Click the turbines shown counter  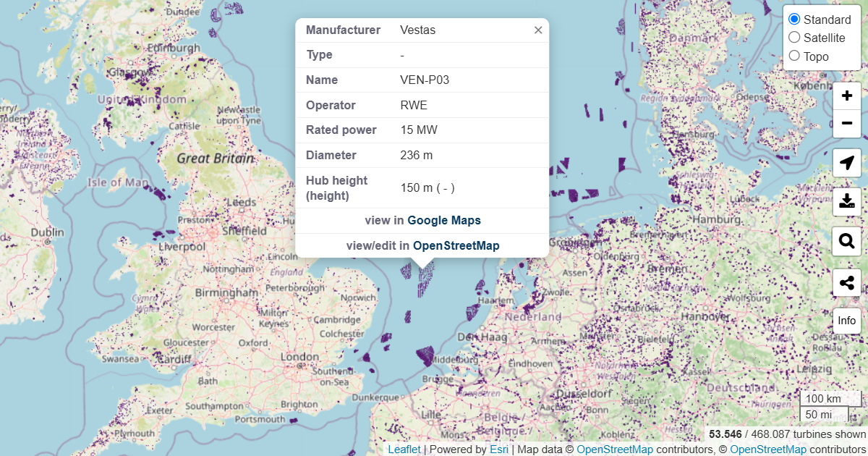click(x=787, y=434)
